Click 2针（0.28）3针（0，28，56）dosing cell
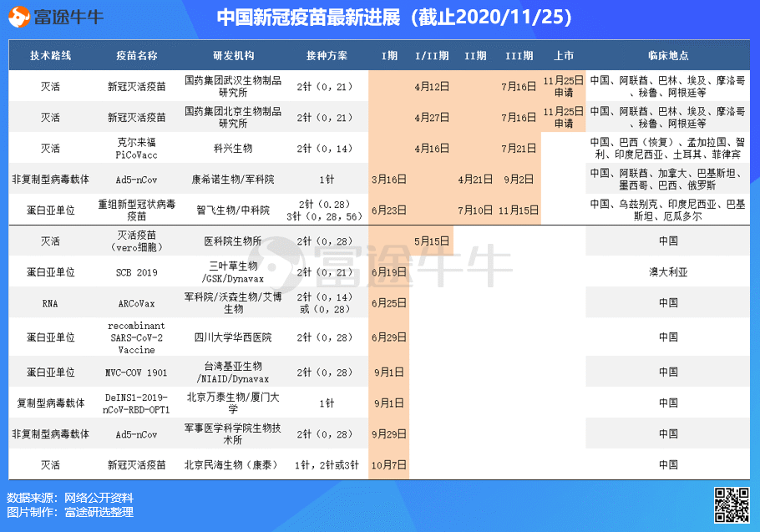Image resolution: width=760 pixels, height=532 pixels. click(x=325, y=210)
